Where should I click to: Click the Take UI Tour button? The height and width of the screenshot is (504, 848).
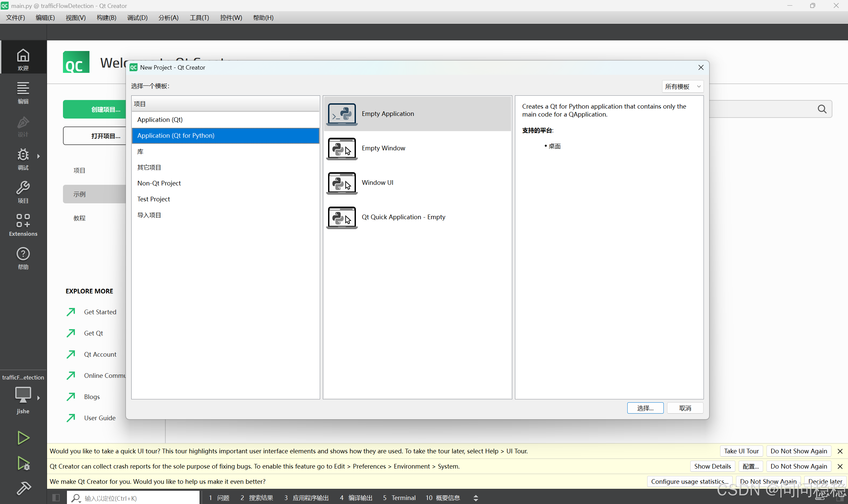click(x=741, y=451)
